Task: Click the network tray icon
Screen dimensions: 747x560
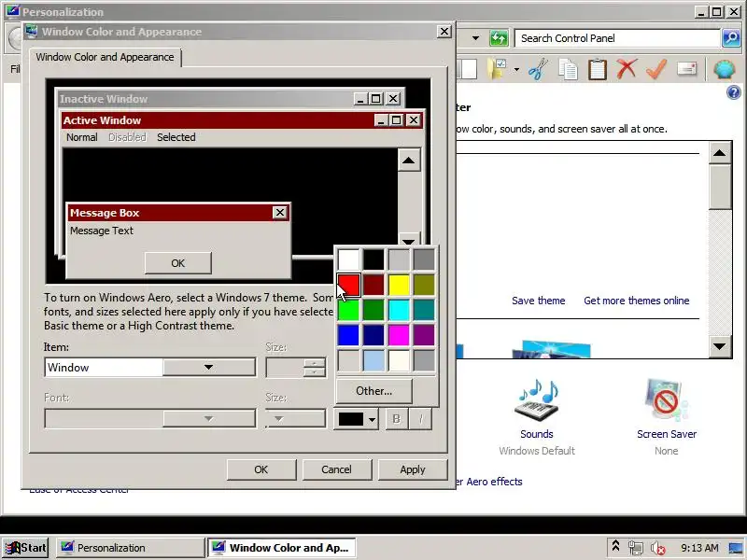Action: (636, 548)
